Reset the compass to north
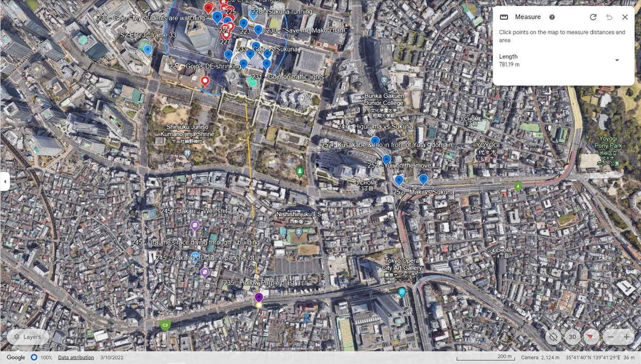Screen dimensions: 641x364 tap(591, 337)
